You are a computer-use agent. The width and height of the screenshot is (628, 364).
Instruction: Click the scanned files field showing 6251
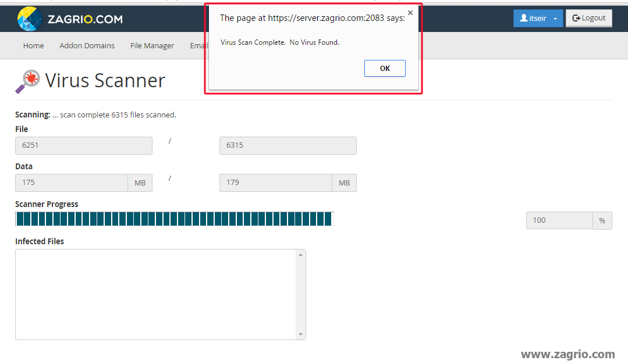tap(84, 145)
